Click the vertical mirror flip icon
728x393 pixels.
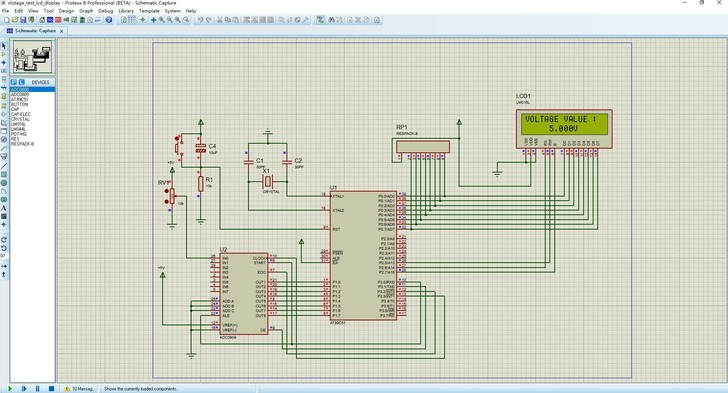click(x=4, y=275)
